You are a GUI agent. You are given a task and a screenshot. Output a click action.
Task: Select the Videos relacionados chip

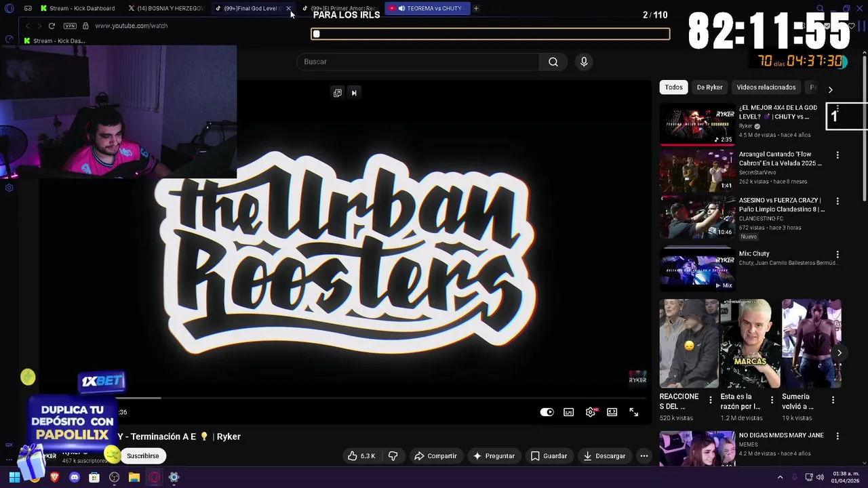766,87
